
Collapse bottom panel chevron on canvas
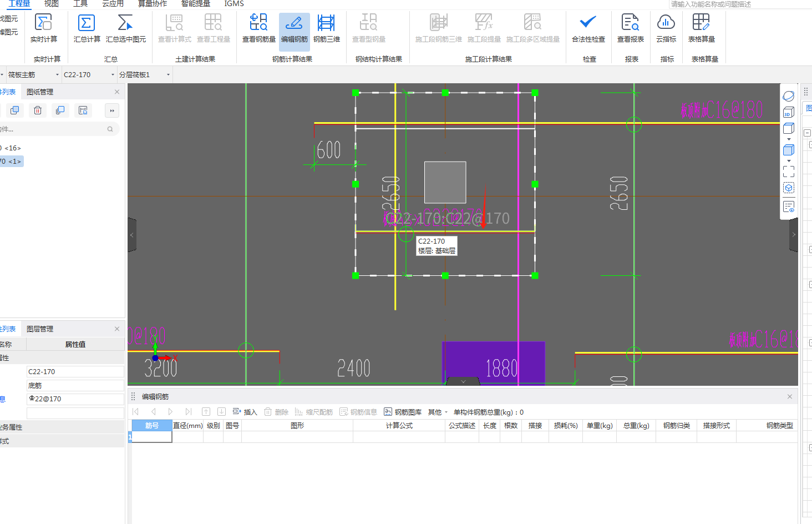coord(463,381)
